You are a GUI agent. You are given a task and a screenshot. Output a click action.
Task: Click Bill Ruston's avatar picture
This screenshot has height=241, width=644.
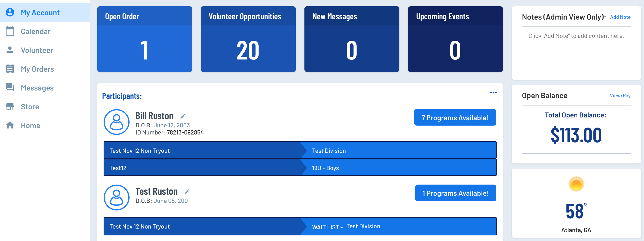[117, 122]
